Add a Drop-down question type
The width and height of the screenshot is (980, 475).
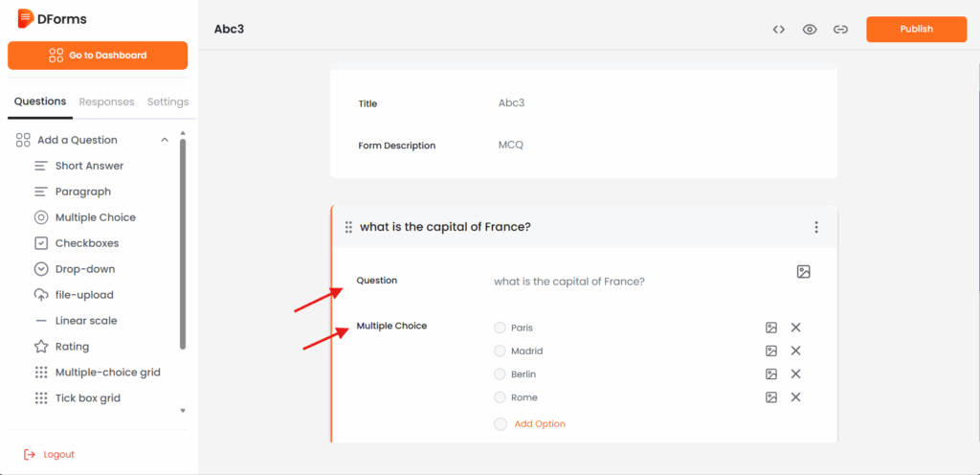pos(84,269)
